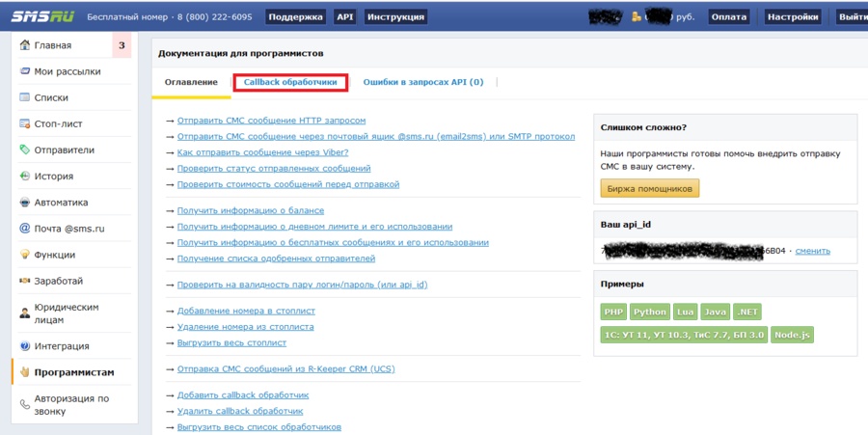
Task: Open Проверить на валидность пару логин/пароль link
Action: coord(302,285)
